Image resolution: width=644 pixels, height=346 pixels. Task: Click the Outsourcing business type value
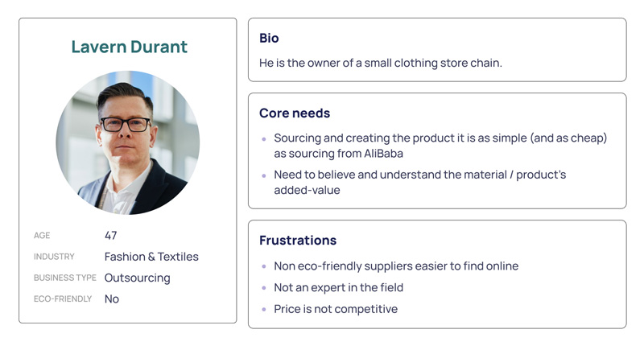[137, 278]
